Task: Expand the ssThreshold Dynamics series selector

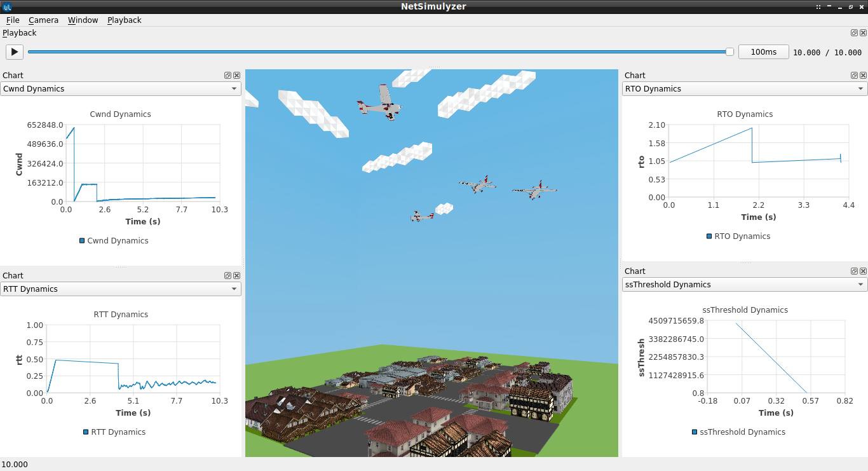Action: coord(745,285)
